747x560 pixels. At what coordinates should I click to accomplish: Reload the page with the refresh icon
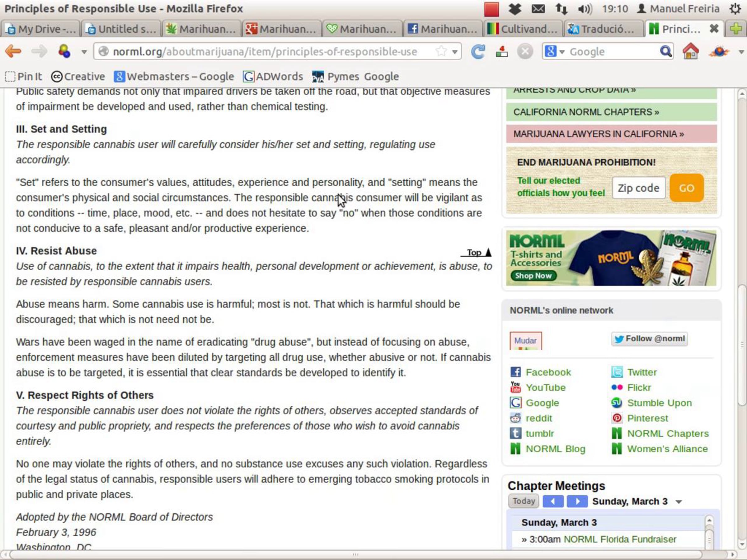point(478,52)
